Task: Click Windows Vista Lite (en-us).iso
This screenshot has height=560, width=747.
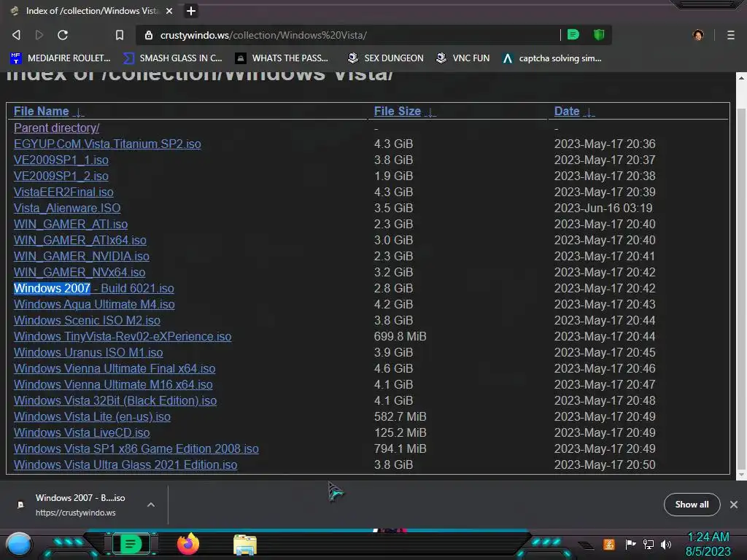Action: tap(92, 416)
